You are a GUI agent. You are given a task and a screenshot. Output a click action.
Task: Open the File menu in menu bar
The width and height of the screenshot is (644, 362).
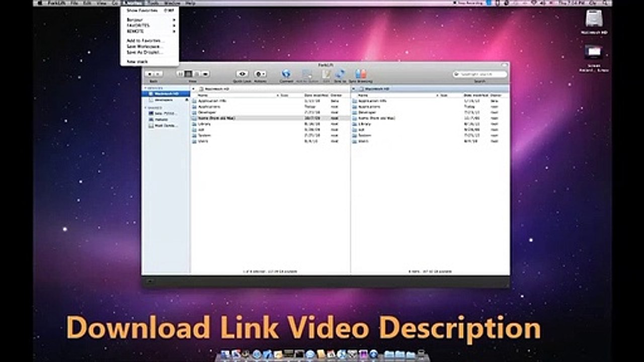(75, 3)
